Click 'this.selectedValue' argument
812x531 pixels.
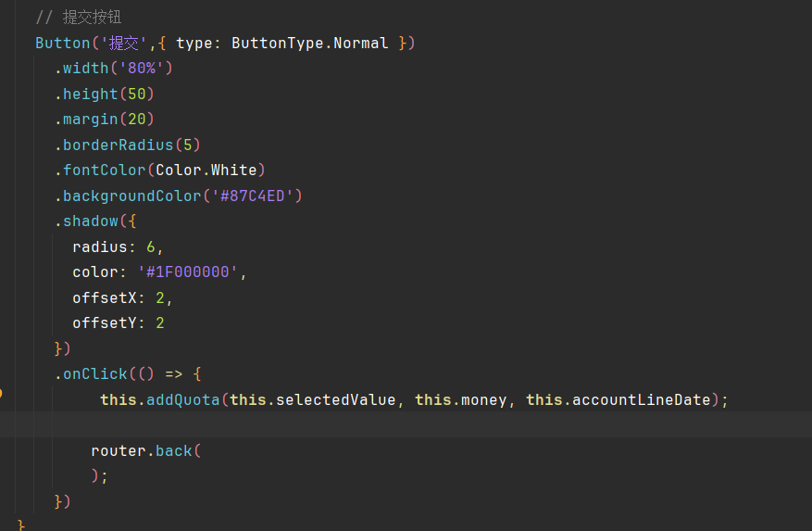tap(313, 399)
